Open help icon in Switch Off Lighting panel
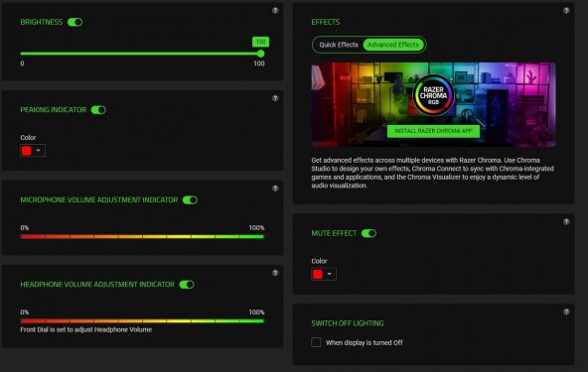 pos(566,311)
